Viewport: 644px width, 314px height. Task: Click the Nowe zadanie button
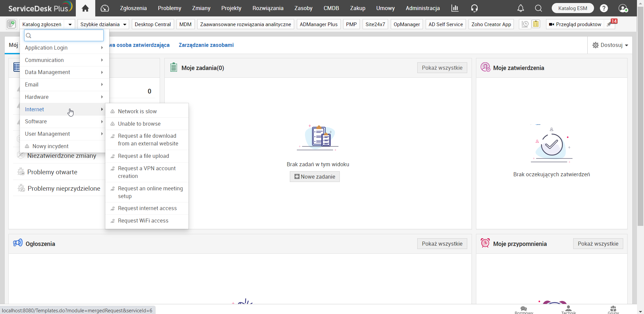pyautogui.click(x=315, y=177)
